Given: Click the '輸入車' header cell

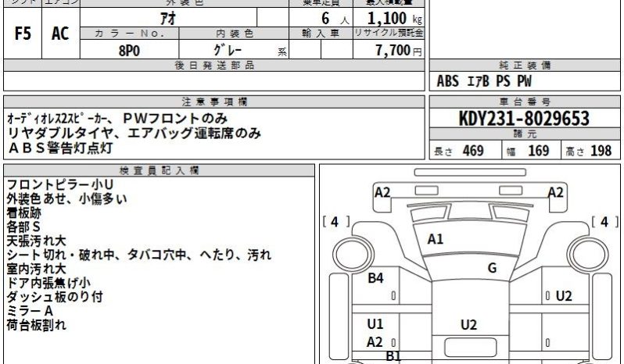Looking at the screenshot, I should (x=321, y=34).
